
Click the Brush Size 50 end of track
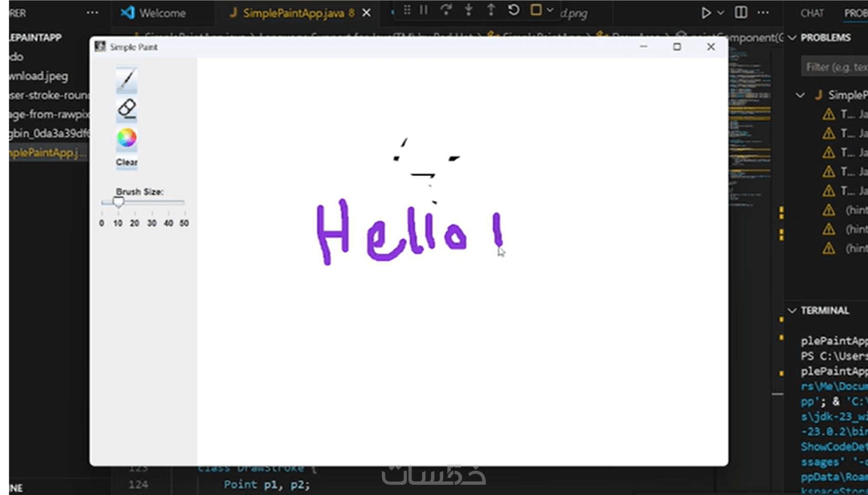tap(184, 203)
